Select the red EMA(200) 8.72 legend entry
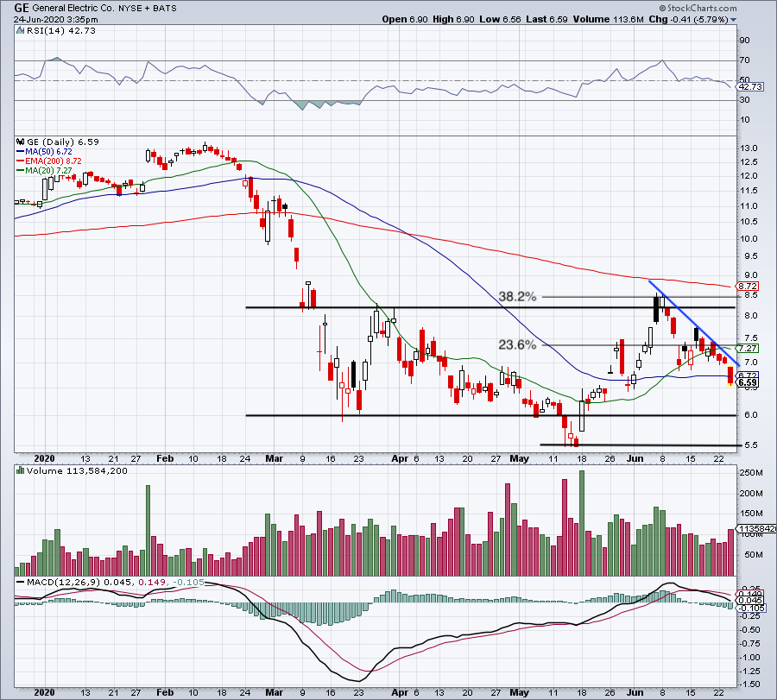This screenshot has width=777, height=700. click(49, 161)
